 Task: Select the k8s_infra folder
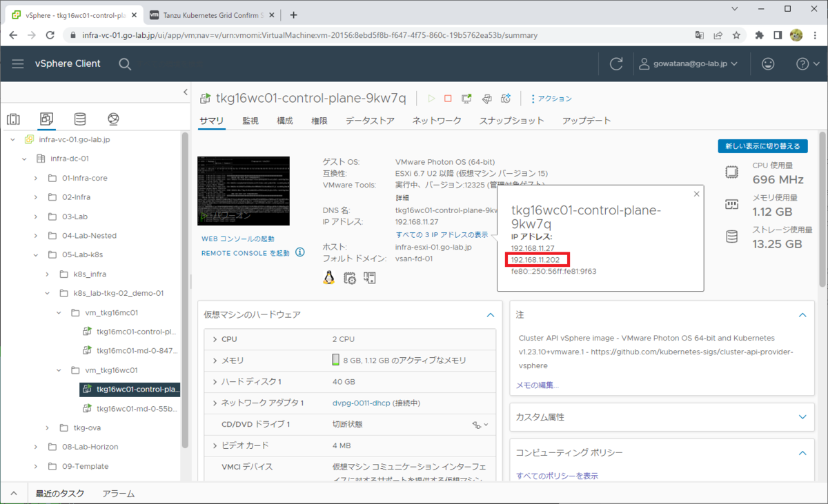[90, 274]
